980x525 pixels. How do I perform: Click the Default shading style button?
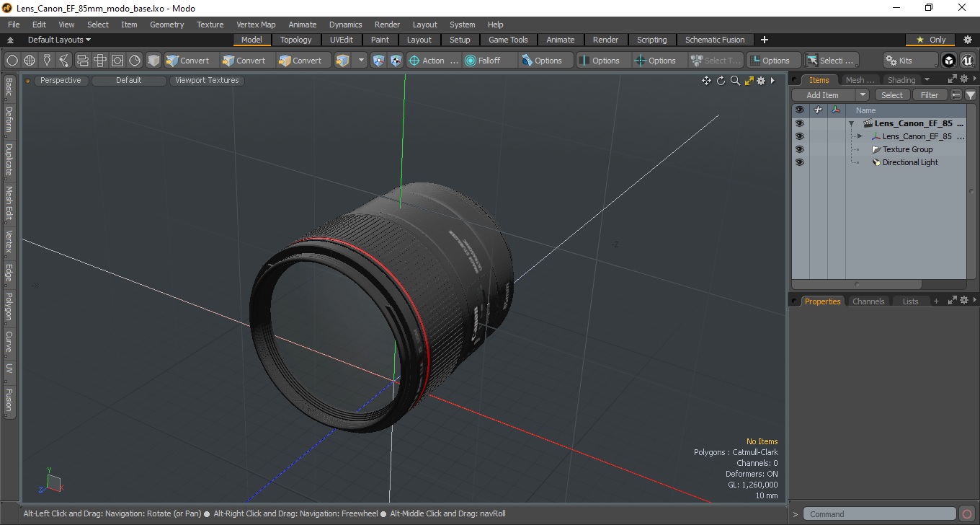click(128, 80)
